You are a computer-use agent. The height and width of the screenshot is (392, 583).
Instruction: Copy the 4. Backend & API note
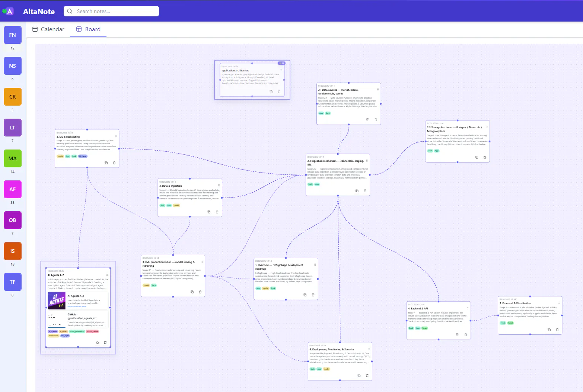point(458,335)
